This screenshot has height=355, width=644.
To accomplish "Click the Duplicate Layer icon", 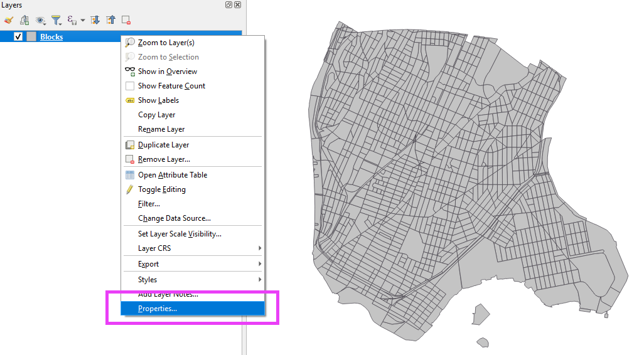I will (130, 145).
